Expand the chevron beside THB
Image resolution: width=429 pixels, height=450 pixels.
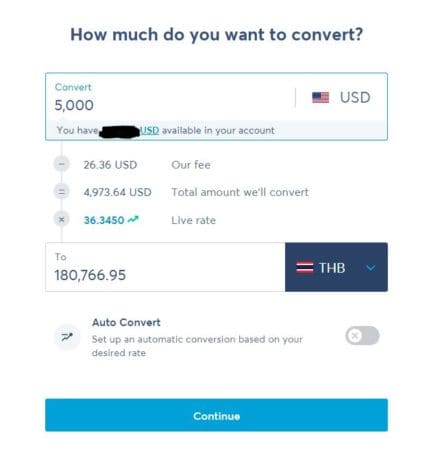[x=371, y=268]
